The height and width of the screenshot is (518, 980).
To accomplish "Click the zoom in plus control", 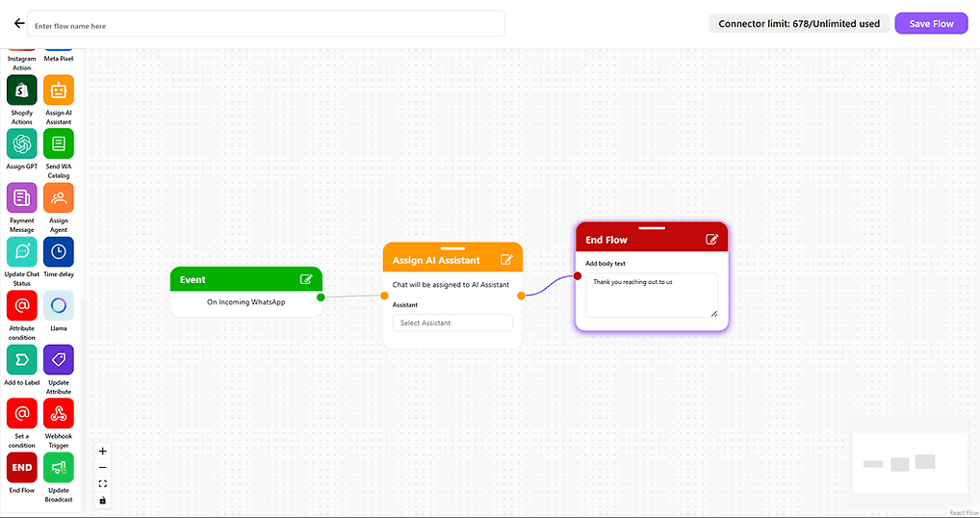I will 103,452.
